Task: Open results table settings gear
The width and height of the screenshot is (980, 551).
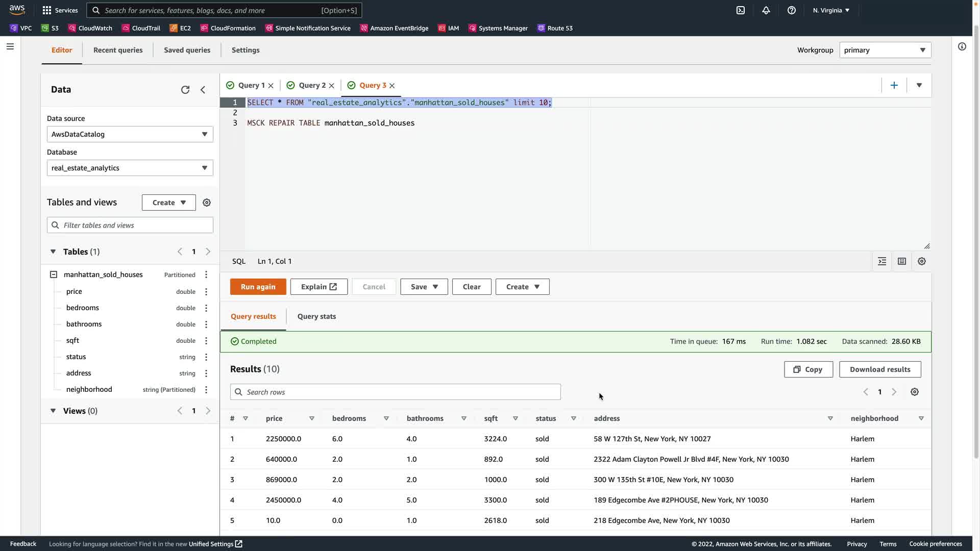Action: [915, 392]
